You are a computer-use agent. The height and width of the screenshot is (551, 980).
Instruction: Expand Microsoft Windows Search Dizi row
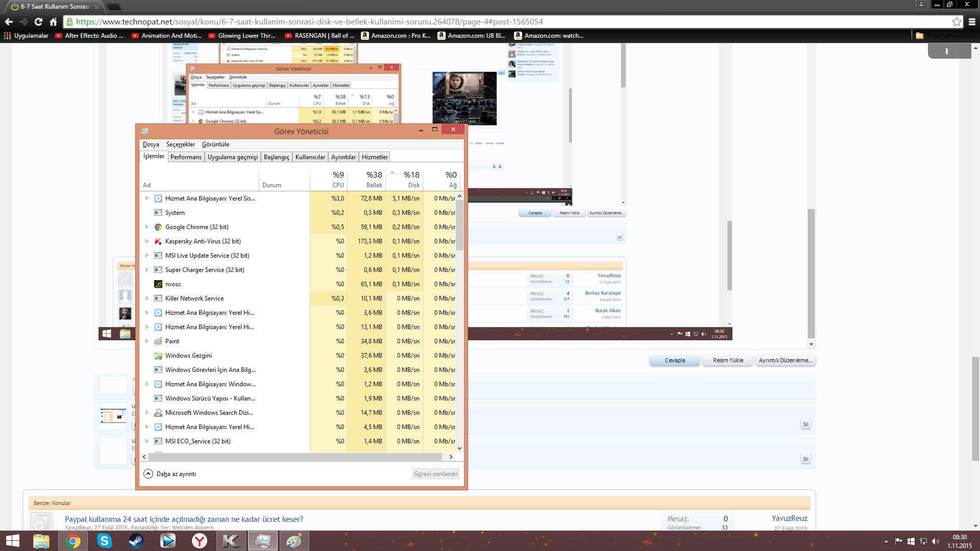(x=146, y=413)
